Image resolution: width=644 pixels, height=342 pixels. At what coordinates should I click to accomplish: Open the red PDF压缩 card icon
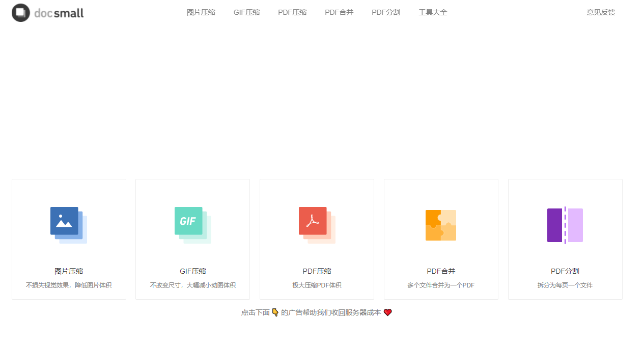(x=317, y=225)
